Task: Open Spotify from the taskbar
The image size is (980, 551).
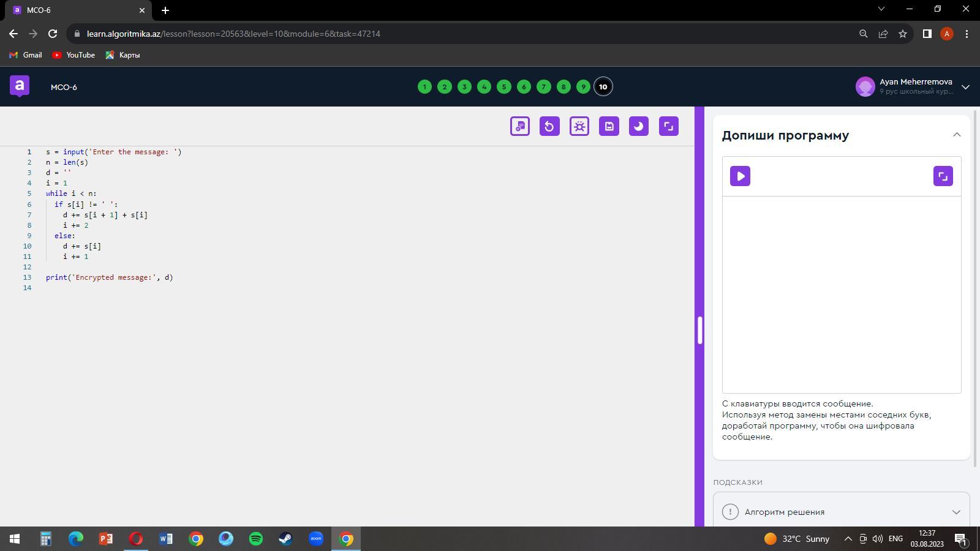Action: (256, 539)
